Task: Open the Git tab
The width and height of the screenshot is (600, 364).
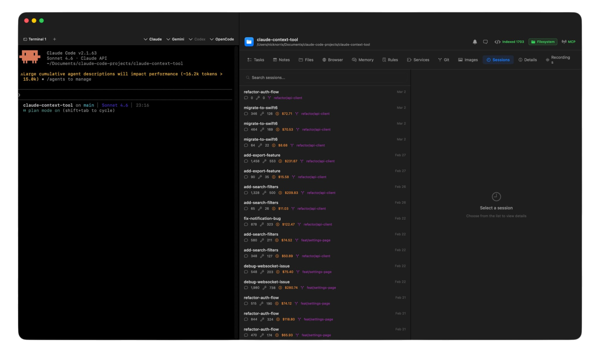Action: pos(444,60)
